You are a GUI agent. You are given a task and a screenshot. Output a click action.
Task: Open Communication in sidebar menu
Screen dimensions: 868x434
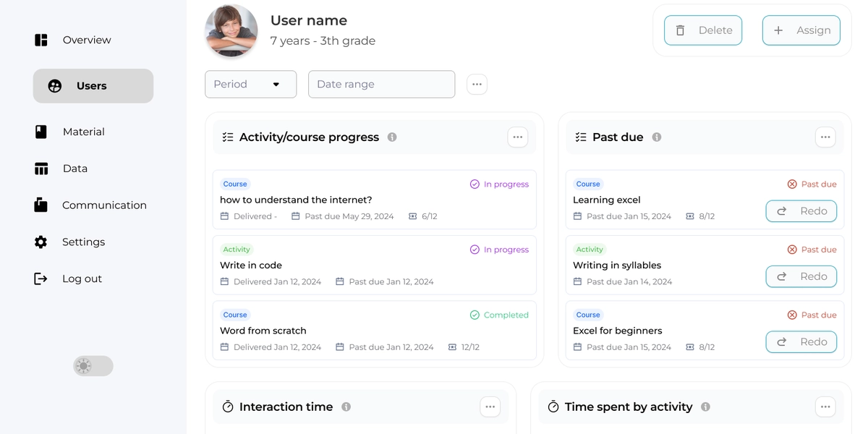pos(104,205)
